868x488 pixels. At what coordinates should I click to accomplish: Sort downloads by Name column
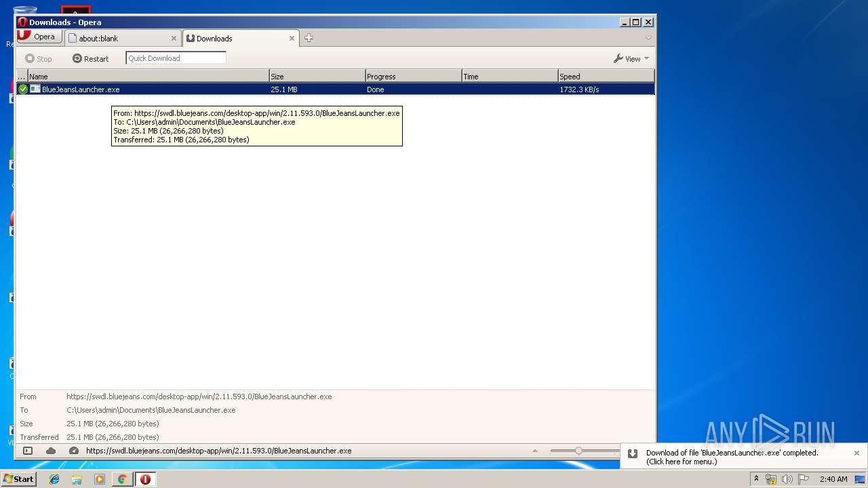coord(148,77)
